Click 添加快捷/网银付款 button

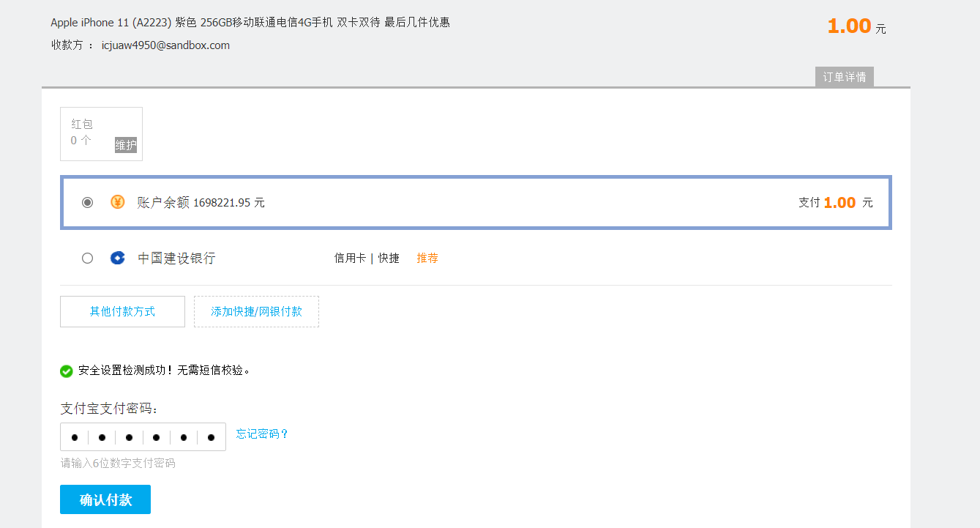point(256,311)
